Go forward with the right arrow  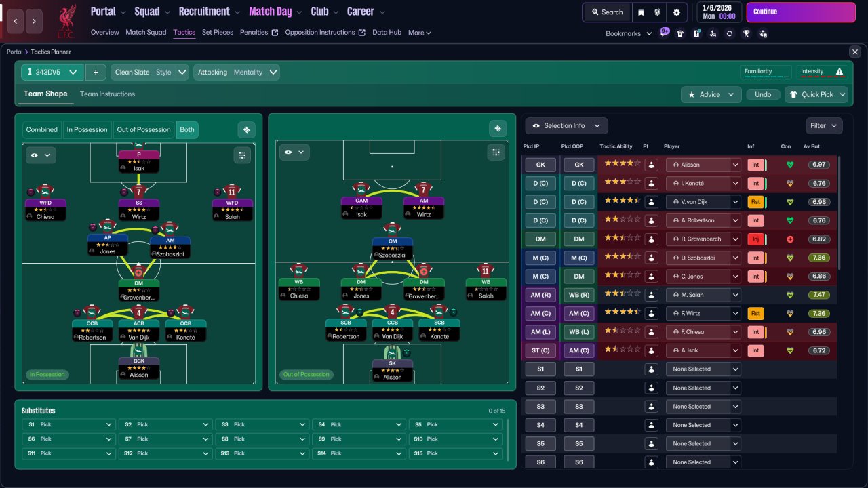click(35, 21)
